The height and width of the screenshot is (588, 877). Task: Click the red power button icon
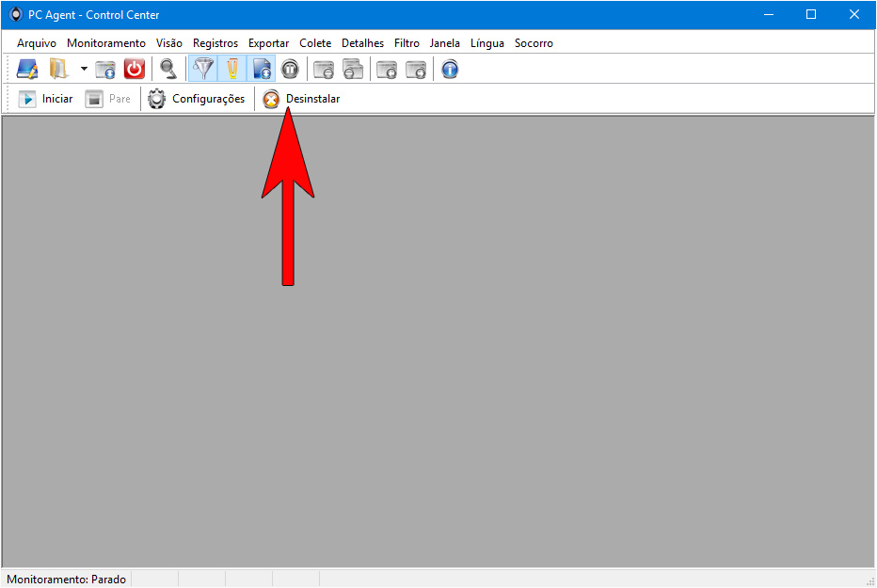click(x=135, y=70)
